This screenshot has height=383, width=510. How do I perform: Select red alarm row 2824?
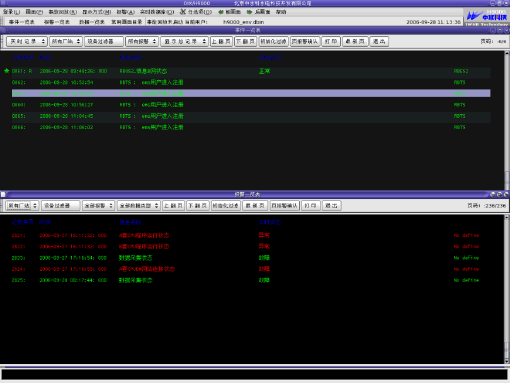(x=245, y=269)
